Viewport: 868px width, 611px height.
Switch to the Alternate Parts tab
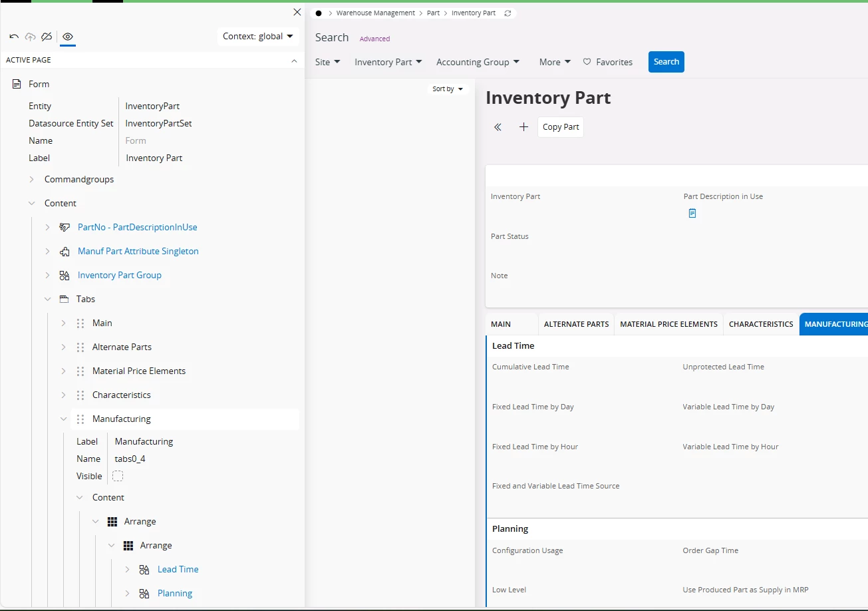pyautogui.click(x=576, y=324)
